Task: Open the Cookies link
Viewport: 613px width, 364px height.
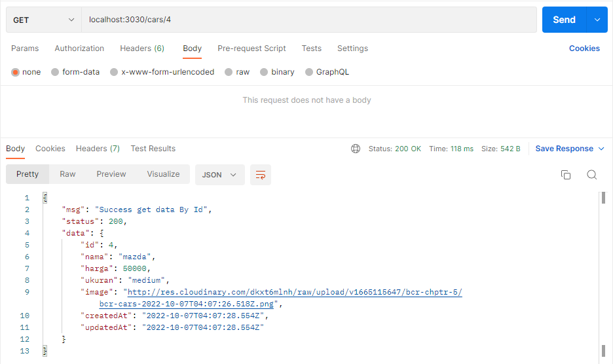Action: pyautogui.click(x=584, y=48)
